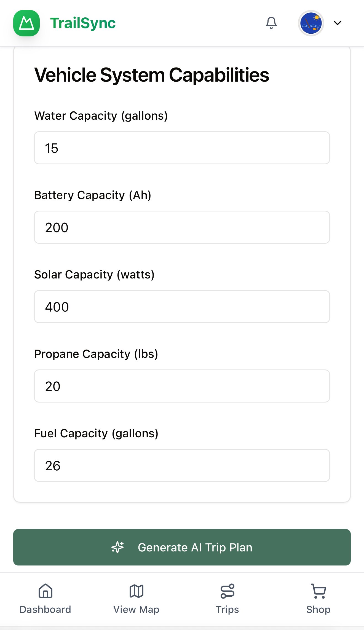
Task: Edit the Solar Capacity watts field
Action: (x=182, y=307)
